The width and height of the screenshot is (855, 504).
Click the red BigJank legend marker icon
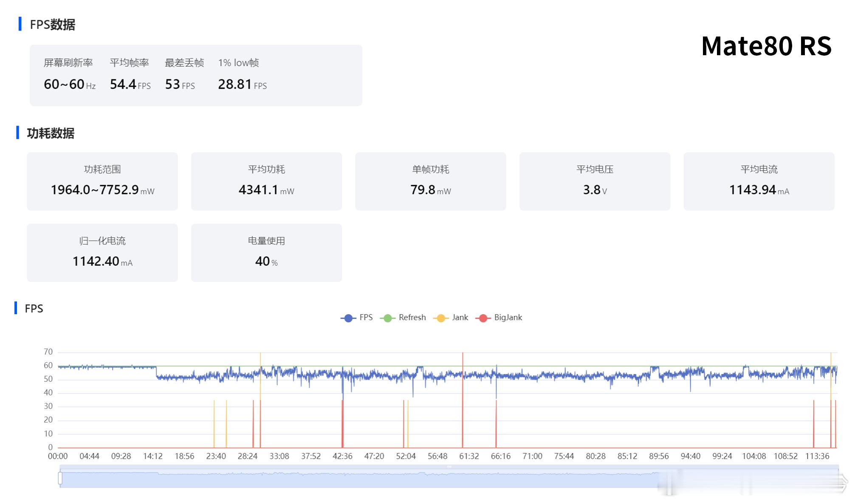pyautogui.click(x=483, y=318)
